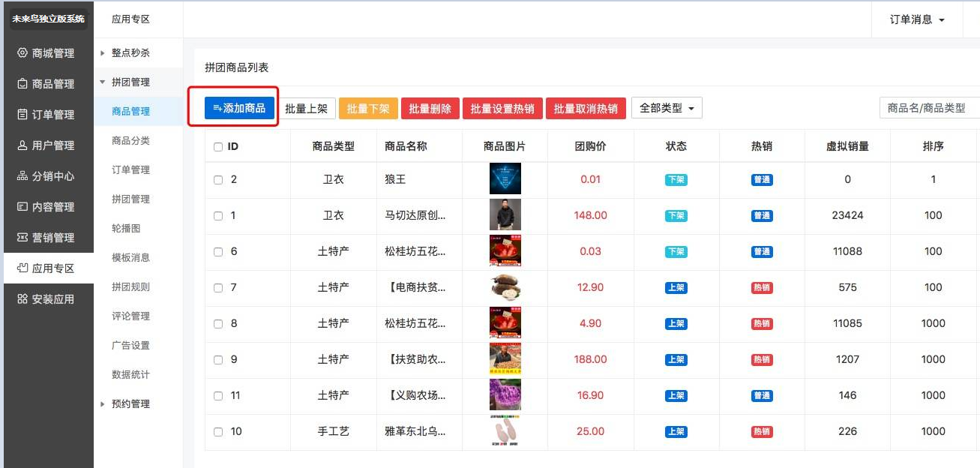Click the 下架 status badge for 狼王
Screen dimensions: 980x468
pos(676,180)
